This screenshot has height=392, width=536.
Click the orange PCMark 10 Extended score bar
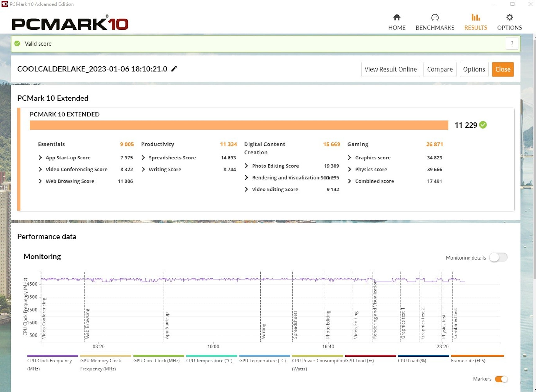239,125
